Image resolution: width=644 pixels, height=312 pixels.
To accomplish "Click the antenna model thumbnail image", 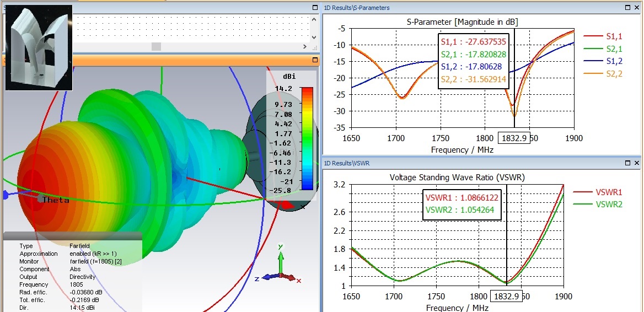I will coord(39,47).
